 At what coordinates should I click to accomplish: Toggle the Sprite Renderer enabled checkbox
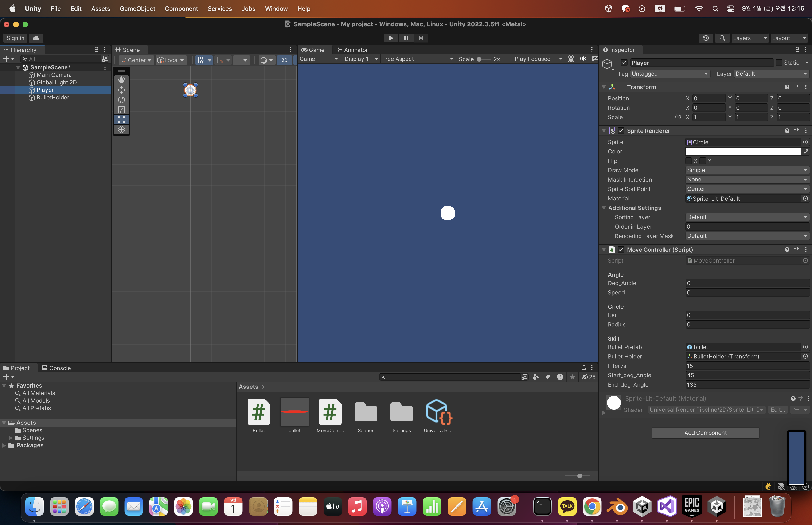click(x=621, y=131)
